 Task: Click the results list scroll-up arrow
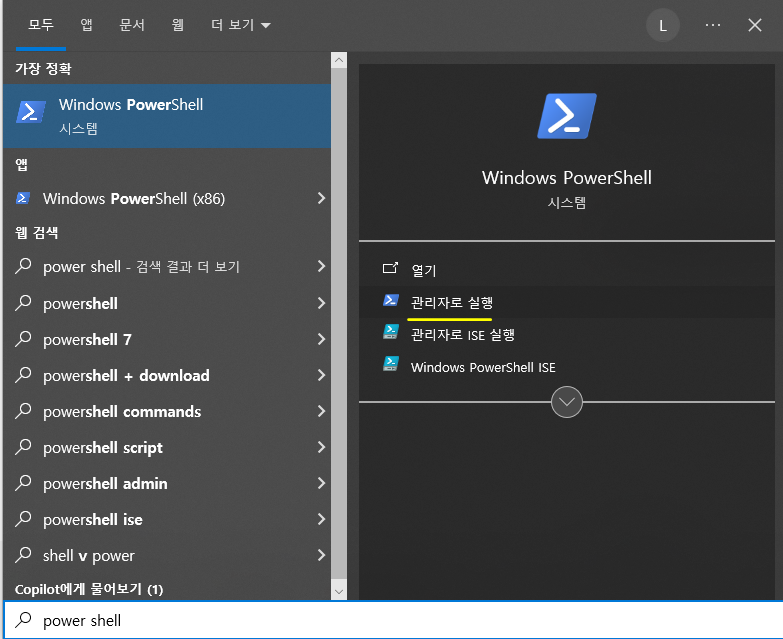click(339, 60)
